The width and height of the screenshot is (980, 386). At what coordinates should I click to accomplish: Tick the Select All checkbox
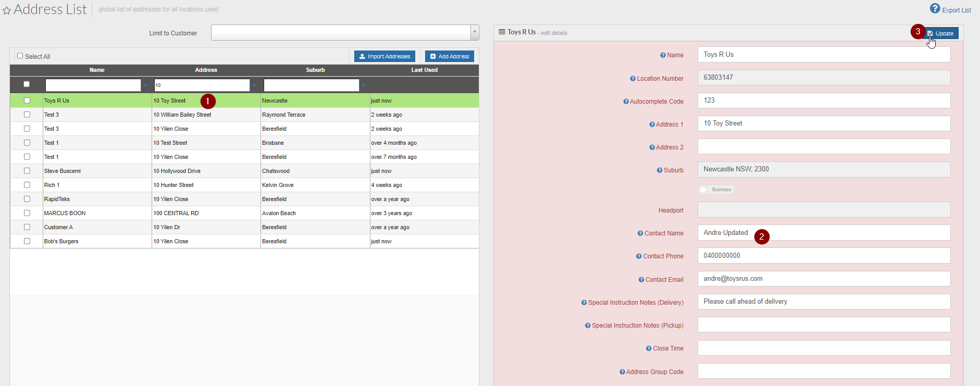(x=20, y=56)
